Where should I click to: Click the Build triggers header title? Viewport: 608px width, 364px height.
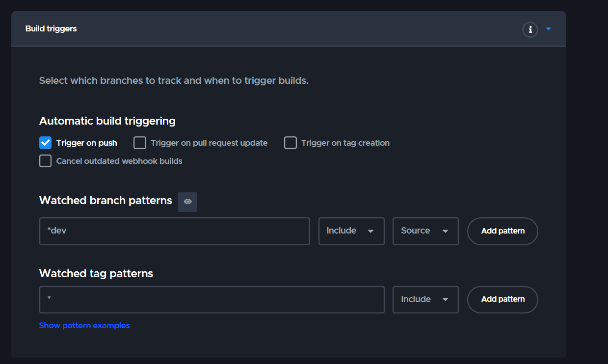51,28
